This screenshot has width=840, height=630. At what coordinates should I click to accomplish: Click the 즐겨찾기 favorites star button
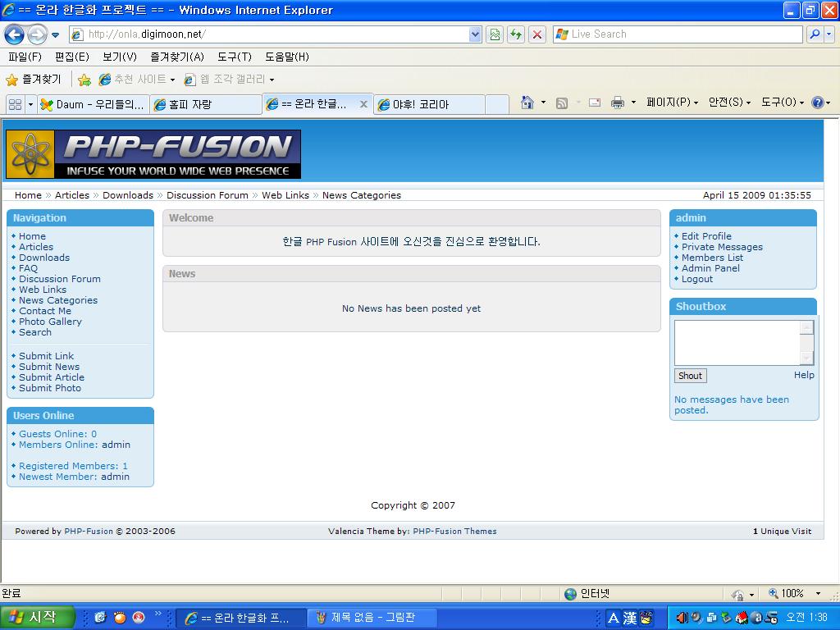pos(34,80)
